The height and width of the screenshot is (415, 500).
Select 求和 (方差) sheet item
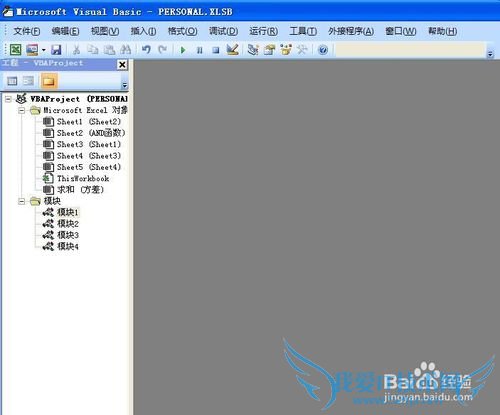click(80, 190)
